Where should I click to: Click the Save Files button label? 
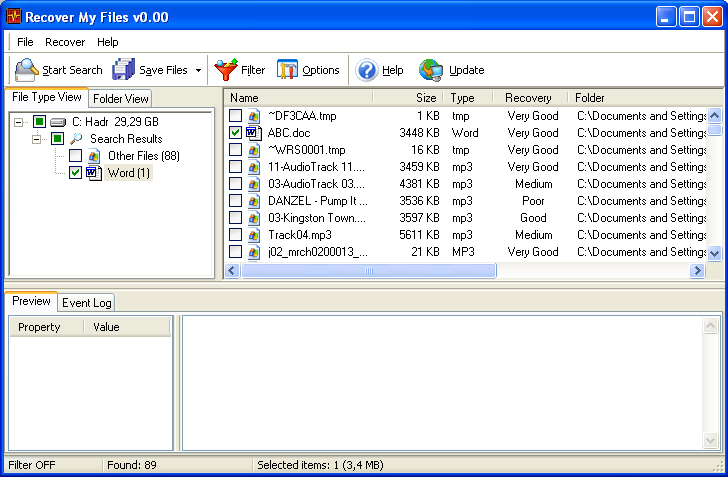pyautogui.click(x=163, y=70)
